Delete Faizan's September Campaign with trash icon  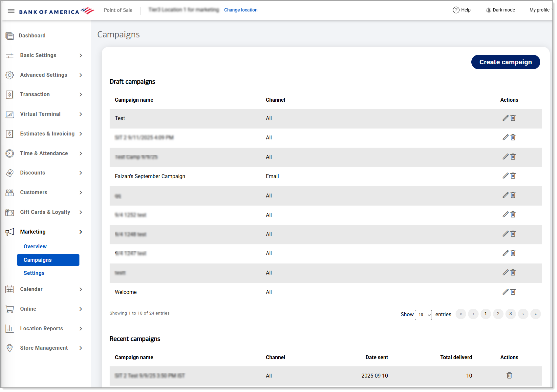[513, 176]
